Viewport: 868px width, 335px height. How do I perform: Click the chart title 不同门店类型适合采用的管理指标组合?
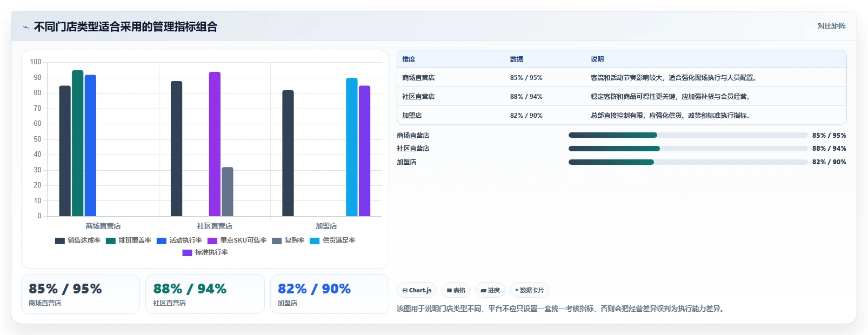click(x=125, y=26)
